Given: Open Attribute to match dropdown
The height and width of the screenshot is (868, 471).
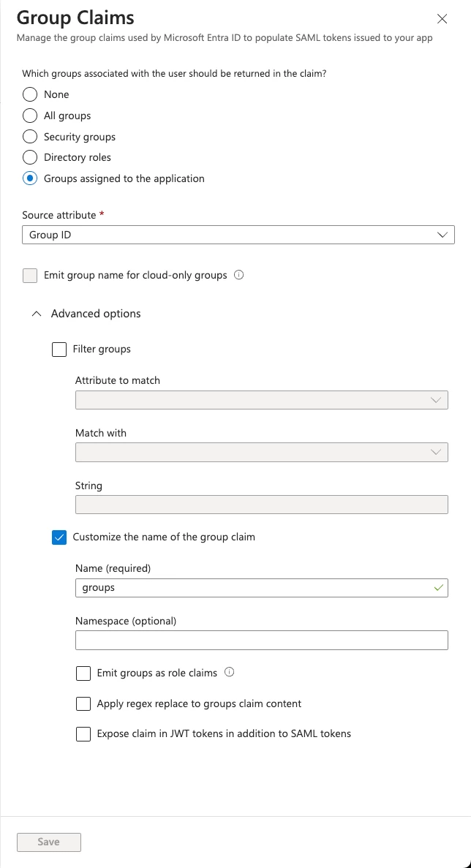Looking at the screenshot, I should coord(261,400).
